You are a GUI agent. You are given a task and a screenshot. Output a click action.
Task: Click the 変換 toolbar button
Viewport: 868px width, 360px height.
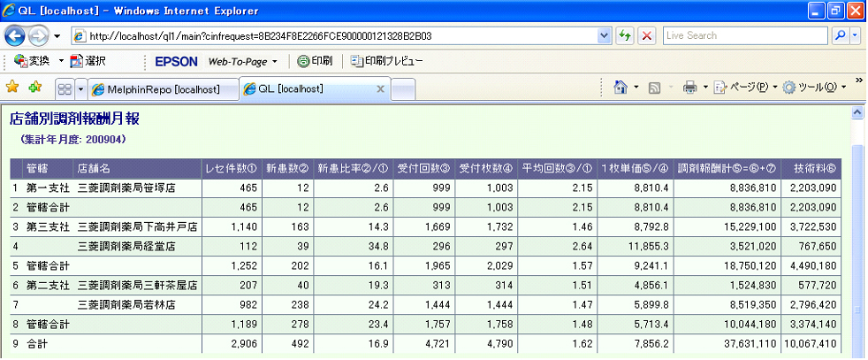pyautogui.click(x=32, y=61)
